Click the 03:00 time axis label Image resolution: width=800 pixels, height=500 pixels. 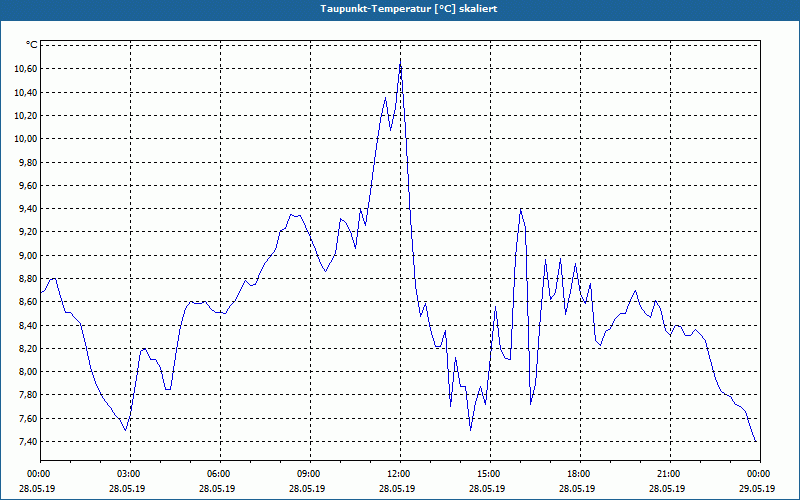point(127,474)
